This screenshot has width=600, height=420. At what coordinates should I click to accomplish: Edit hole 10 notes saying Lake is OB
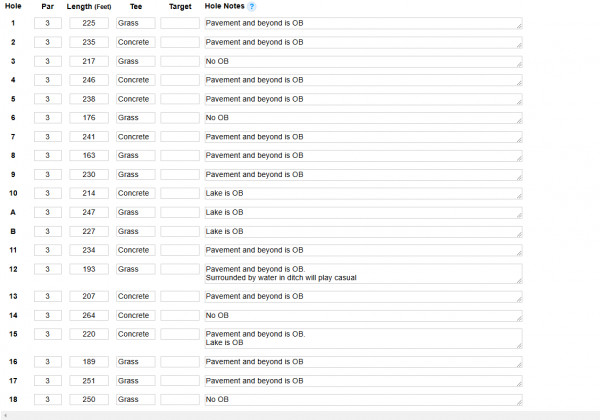(x=362, y=193)
